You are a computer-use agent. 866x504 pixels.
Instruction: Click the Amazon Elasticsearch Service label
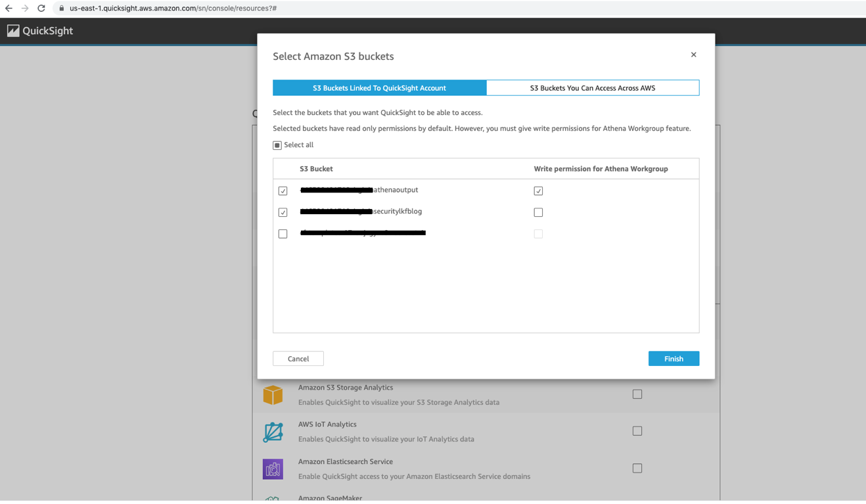tap(346, 462)
